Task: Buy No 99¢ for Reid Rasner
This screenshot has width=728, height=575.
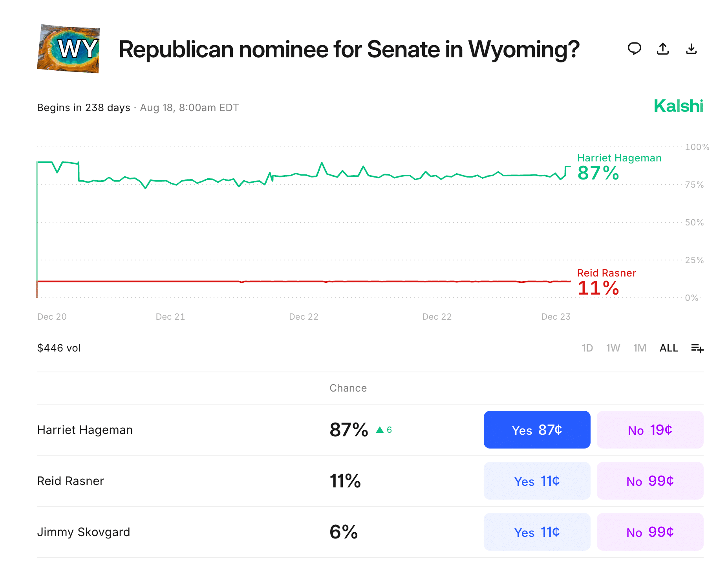Action: click(650, 481)
